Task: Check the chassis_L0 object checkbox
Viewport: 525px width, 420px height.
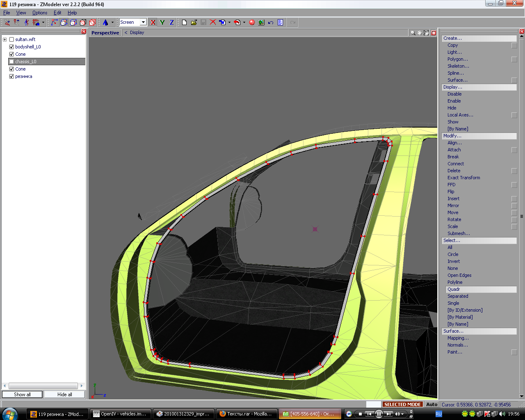Action: tap(11, 62)
